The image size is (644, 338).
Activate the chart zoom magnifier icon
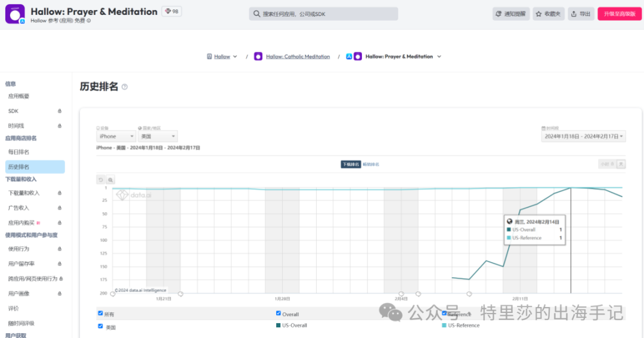(x=110, y=180)
